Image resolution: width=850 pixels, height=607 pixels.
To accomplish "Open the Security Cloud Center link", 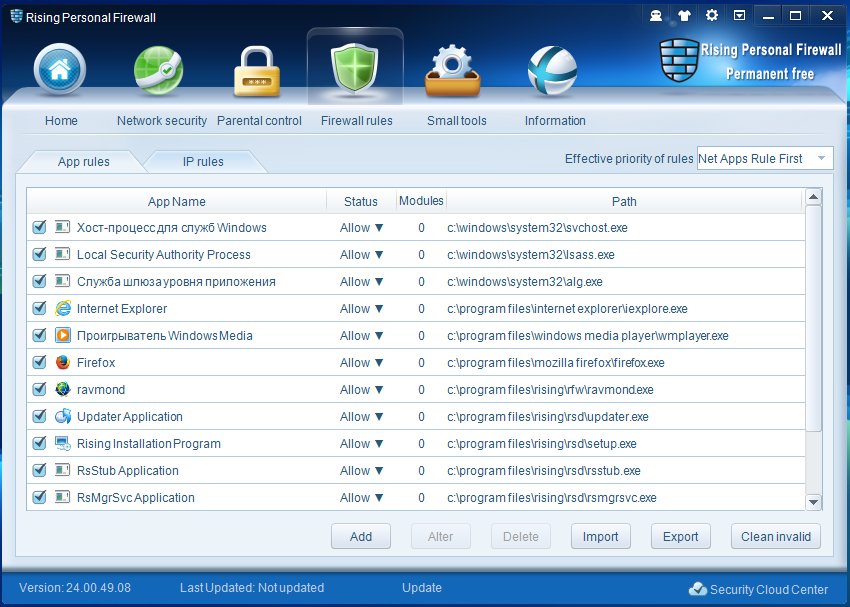I will tap(769, 589).
